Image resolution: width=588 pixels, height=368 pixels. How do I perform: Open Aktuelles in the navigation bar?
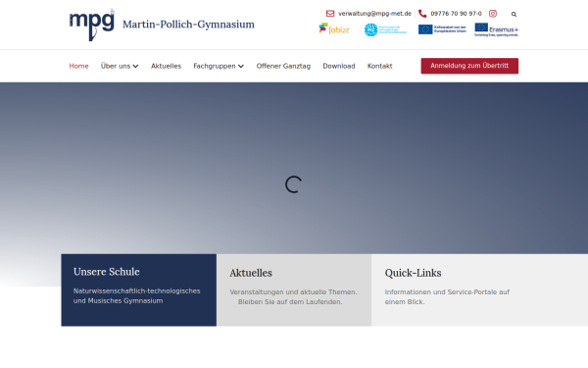point(167,66)
